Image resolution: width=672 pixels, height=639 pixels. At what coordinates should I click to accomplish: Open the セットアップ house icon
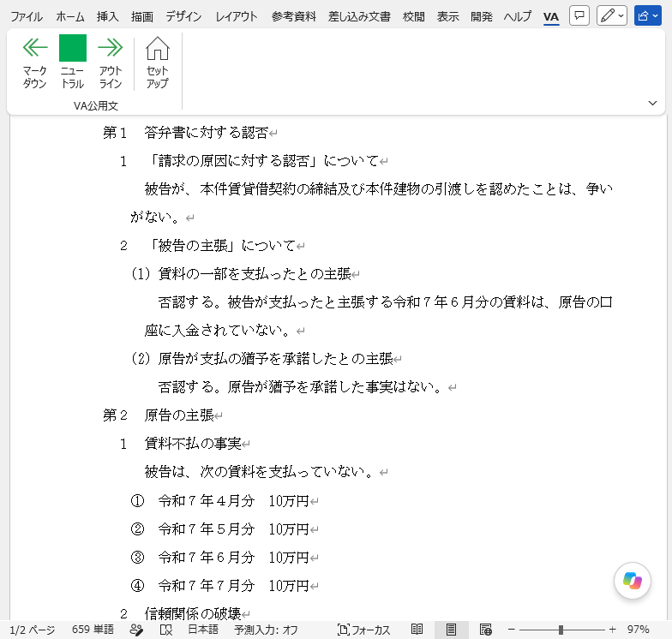click(x=158, y=48)
